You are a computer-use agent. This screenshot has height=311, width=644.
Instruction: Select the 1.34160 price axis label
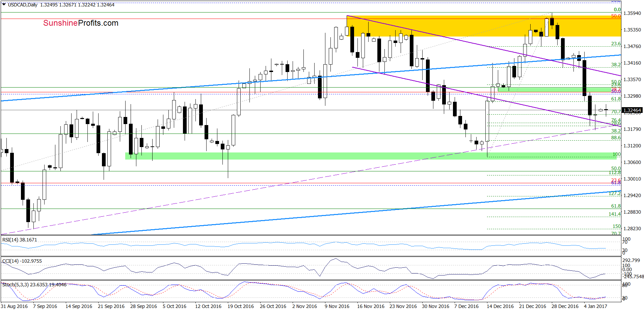point(632,63)
